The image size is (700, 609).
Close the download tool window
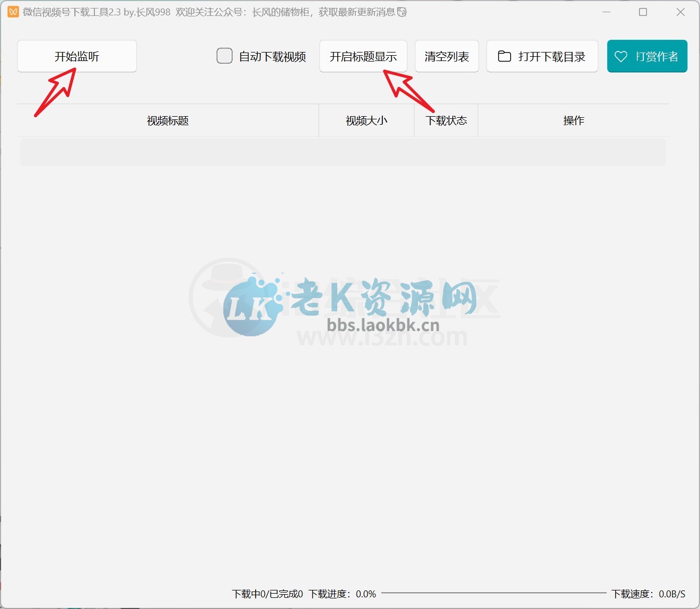pyautogui.click(x=680, y=12)
